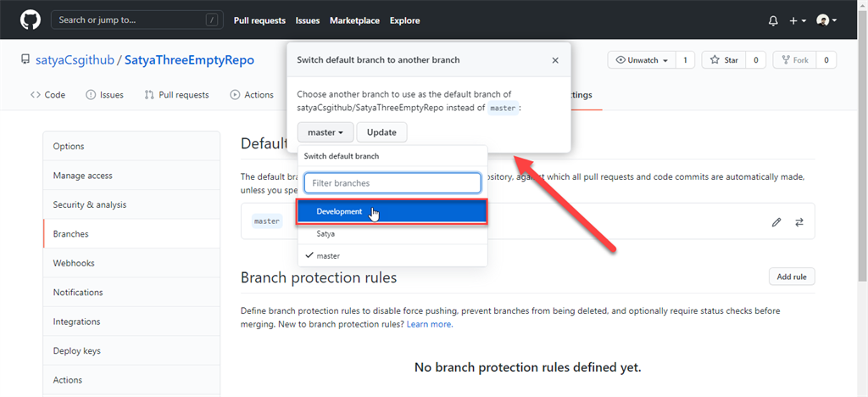
Task: Expand the Unwatch dropdown
Action: click(x=642, y=59)
